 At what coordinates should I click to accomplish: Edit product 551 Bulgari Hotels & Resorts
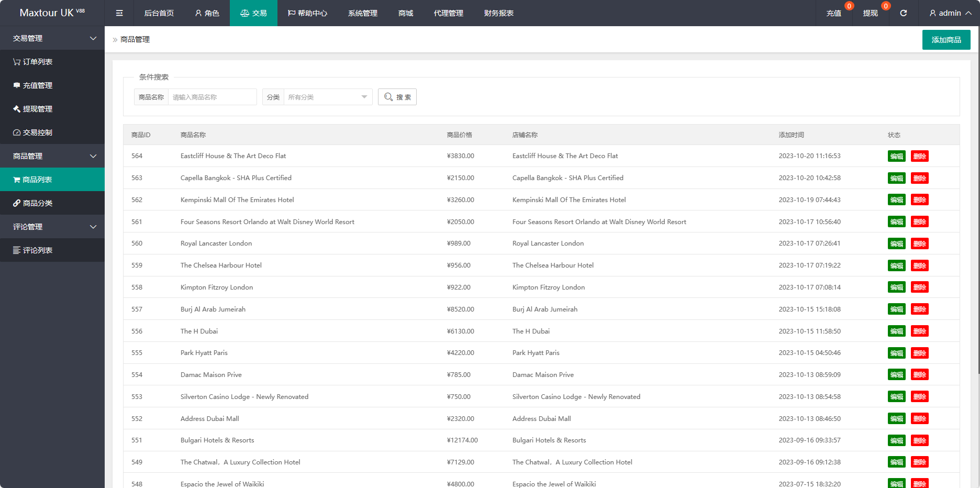pyautogui.click(x=897, y=440)
